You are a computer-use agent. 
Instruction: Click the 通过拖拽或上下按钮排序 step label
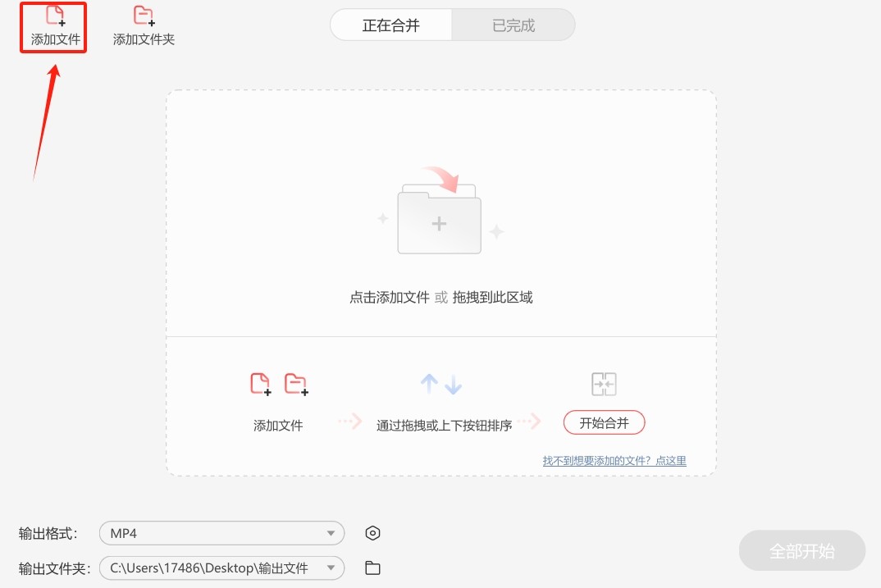[x=444, y=426]
